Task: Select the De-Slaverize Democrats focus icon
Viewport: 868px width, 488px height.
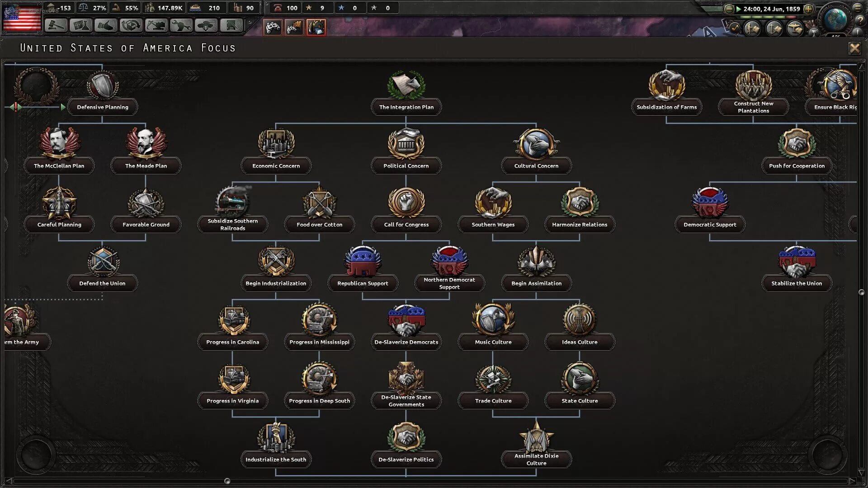Action: pos(406,320)
